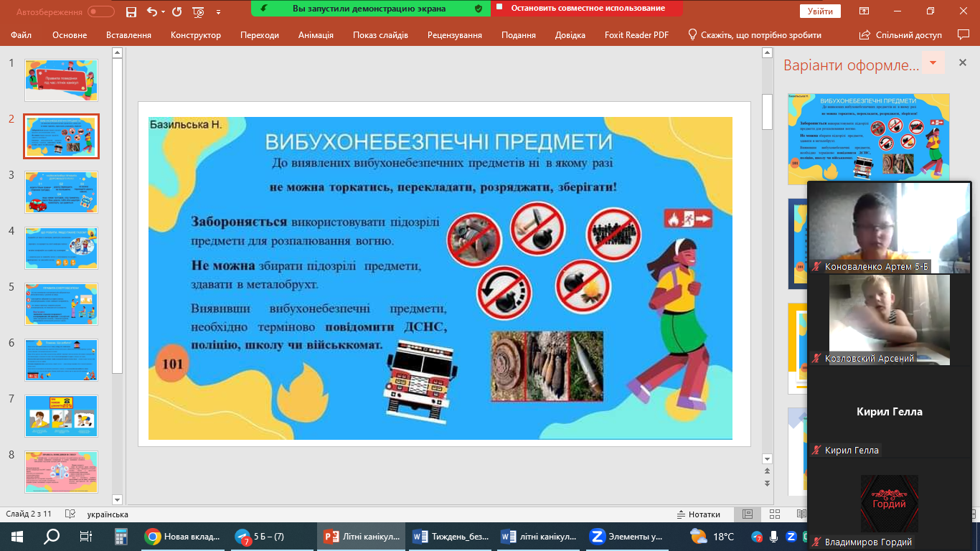
Task: Open the Конструктор ribbon tab
Action: (x=196, y=34)
